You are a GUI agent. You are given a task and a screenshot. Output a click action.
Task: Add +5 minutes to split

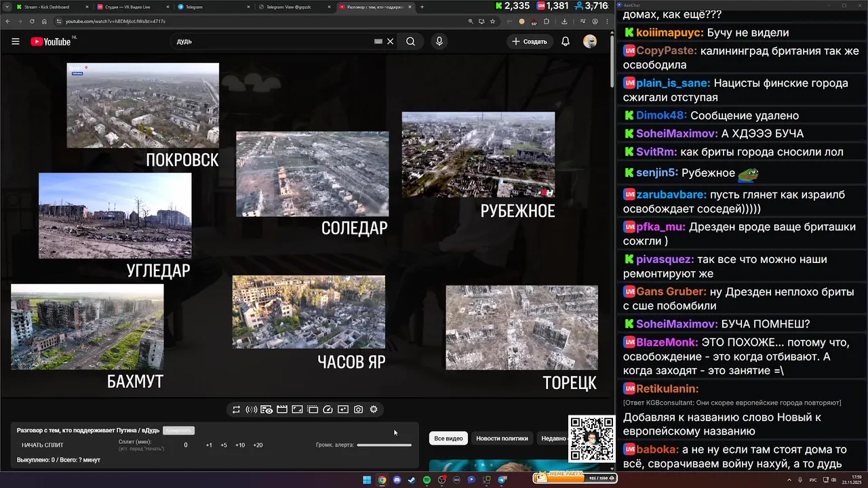coord(224,445)
